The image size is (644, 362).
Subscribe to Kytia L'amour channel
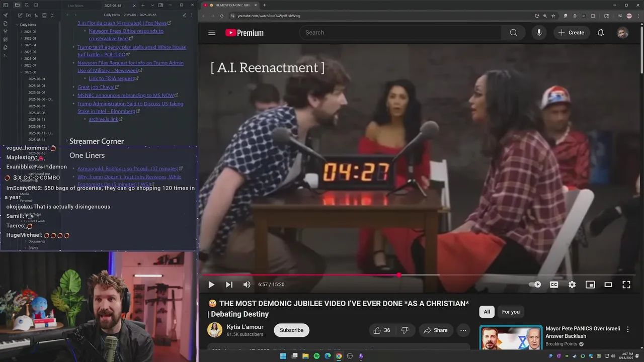point(291,330)
